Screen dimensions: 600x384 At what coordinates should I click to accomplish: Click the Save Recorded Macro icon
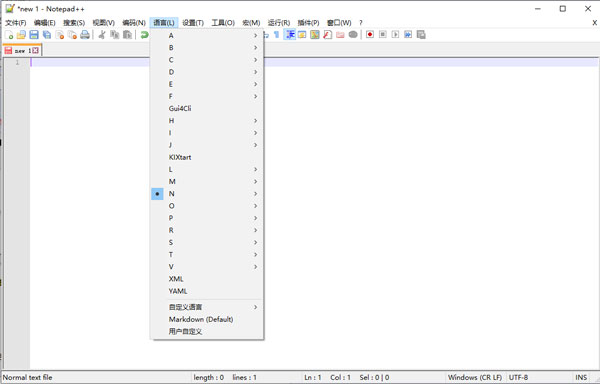click(x=421, y=35)
